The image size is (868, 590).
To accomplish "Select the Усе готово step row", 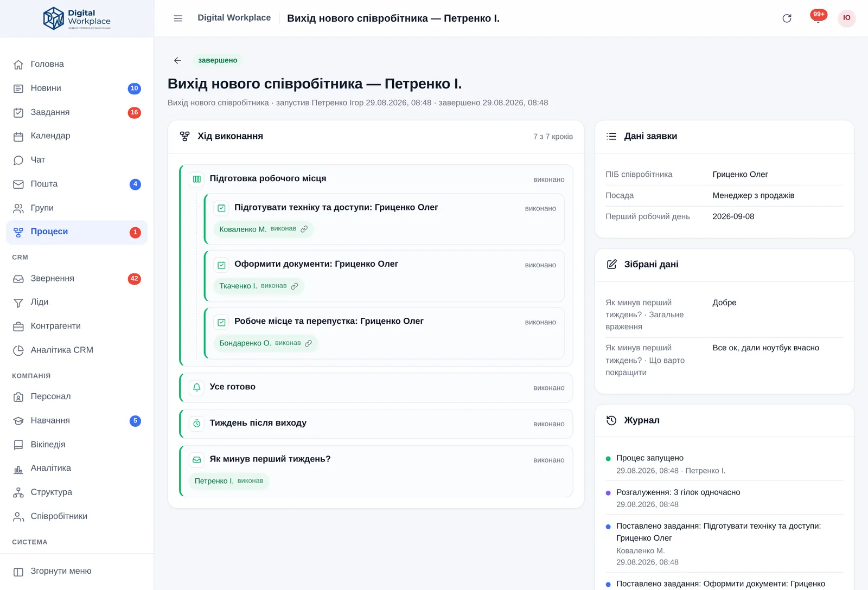I will (x=376, y=387).
